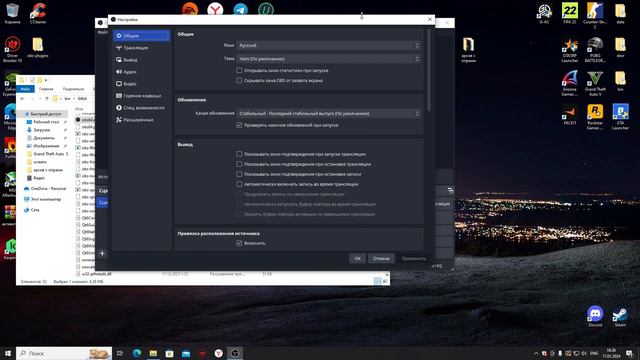640x360 pixels.
Task: Open File Explorer from the taskbar
Action: tap(153, 353)
